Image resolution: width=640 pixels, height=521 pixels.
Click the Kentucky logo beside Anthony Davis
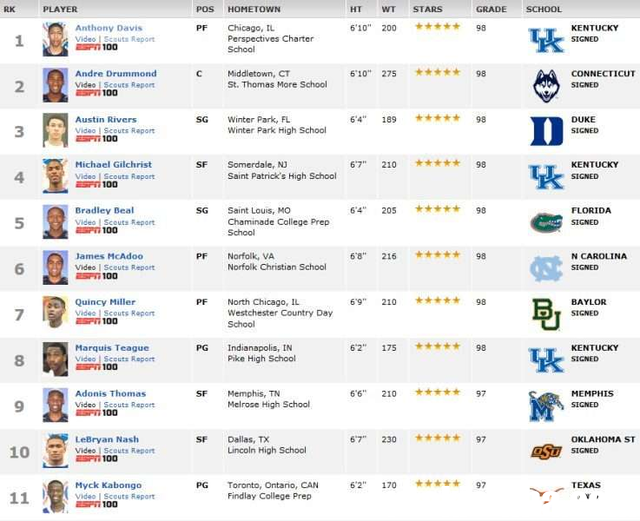pos(546,40)
